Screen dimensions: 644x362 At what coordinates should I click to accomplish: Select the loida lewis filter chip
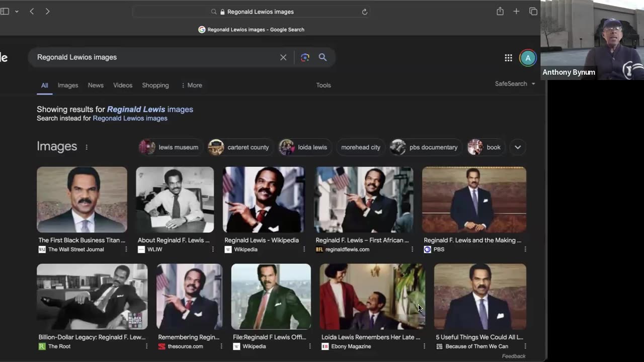(304, 147)
